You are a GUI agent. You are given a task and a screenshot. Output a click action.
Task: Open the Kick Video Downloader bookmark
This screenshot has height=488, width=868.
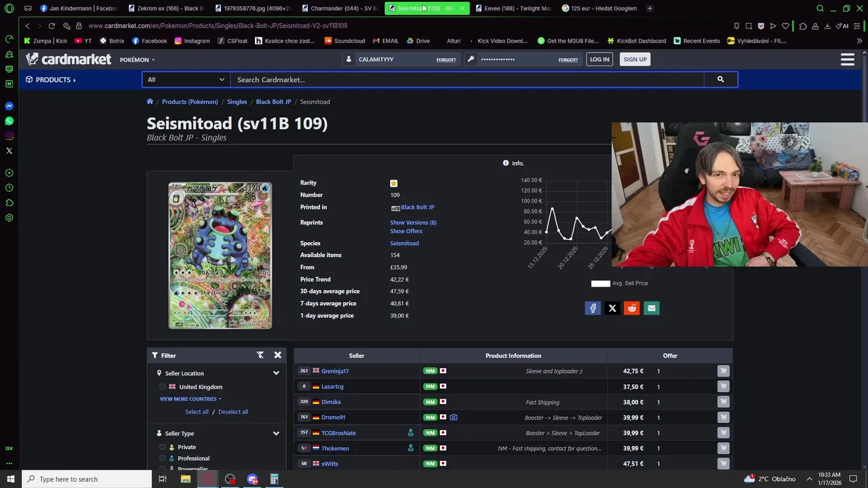pos(498,41)
